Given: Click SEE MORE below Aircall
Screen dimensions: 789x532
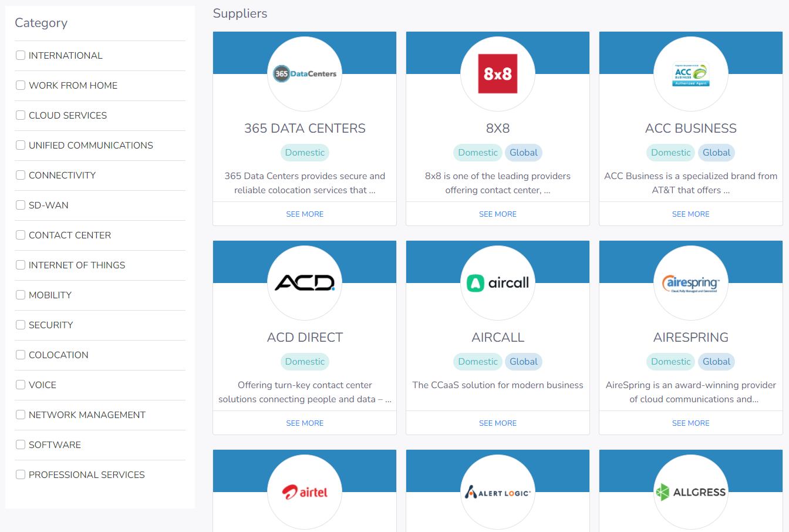Looking at the screenshot, I should 497,423.
